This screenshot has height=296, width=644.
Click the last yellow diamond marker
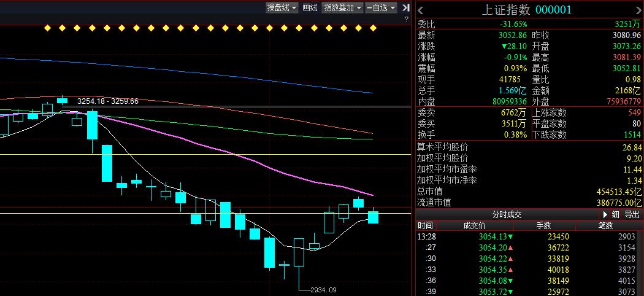click(x=374, y=28)
